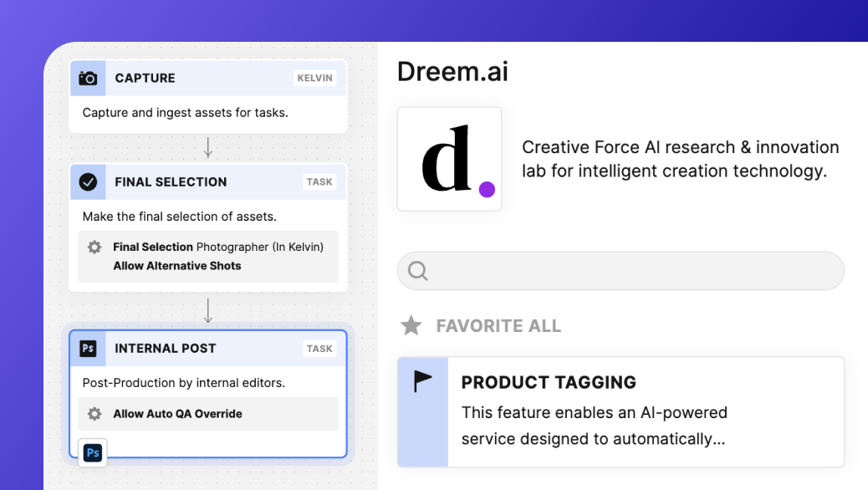868x490 pixels.
Task: Click the Dreem.ai logo thumbnail
Action: click(x=449, y=159)
